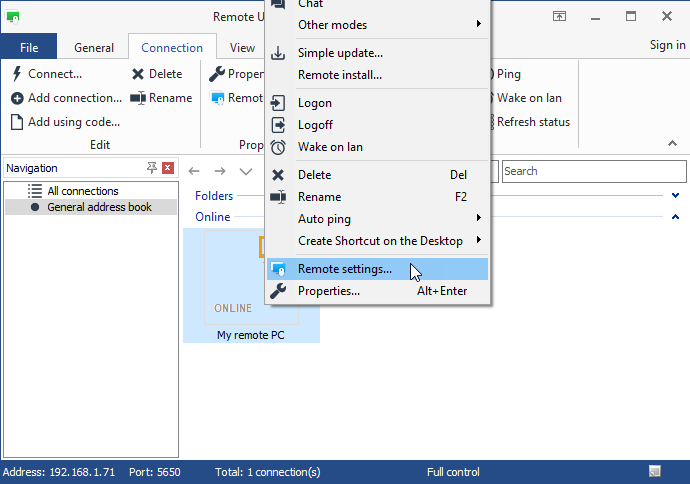This screenshot has width=690, height=484.
Task: Switch to the General tab
Action: coord(94,47)
